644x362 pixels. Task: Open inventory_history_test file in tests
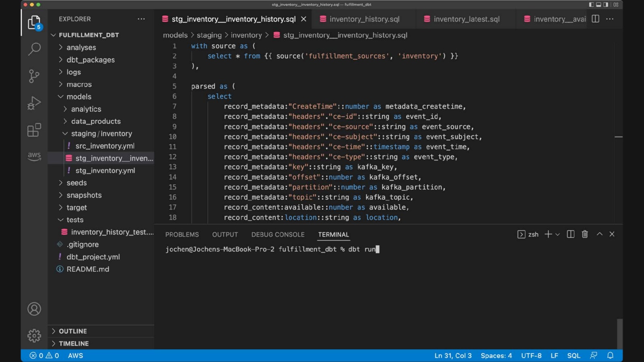[101, 232]
